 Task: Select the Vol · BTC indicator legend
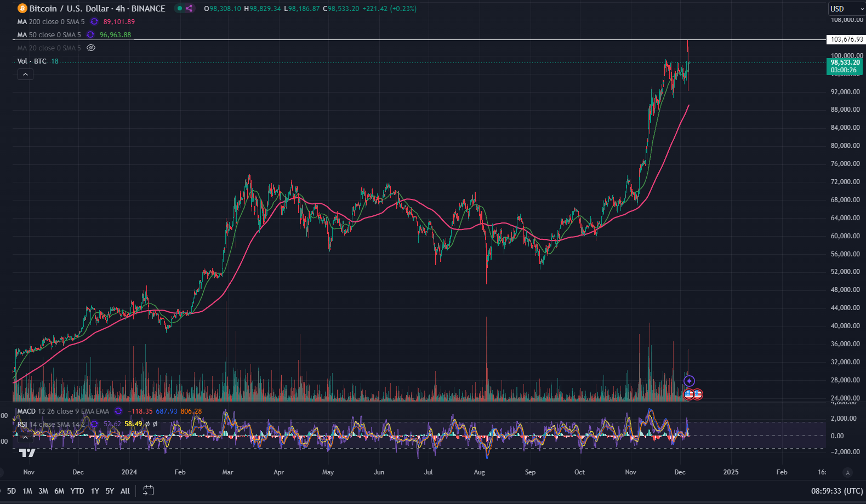(32, 61)
